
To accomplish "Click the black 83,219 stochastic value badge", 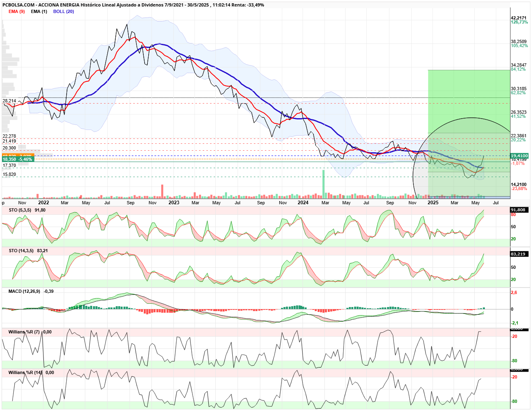I will click(518, 254).
